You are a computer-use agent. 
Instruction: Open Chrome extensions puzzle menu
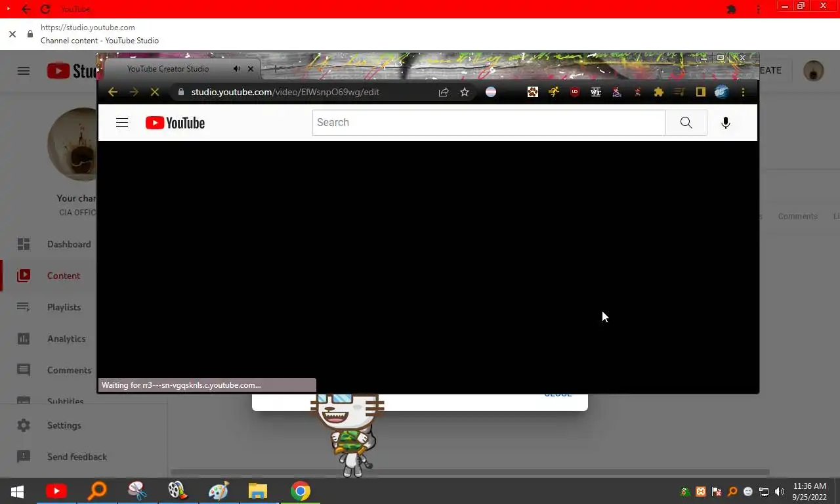pos(658,92)
